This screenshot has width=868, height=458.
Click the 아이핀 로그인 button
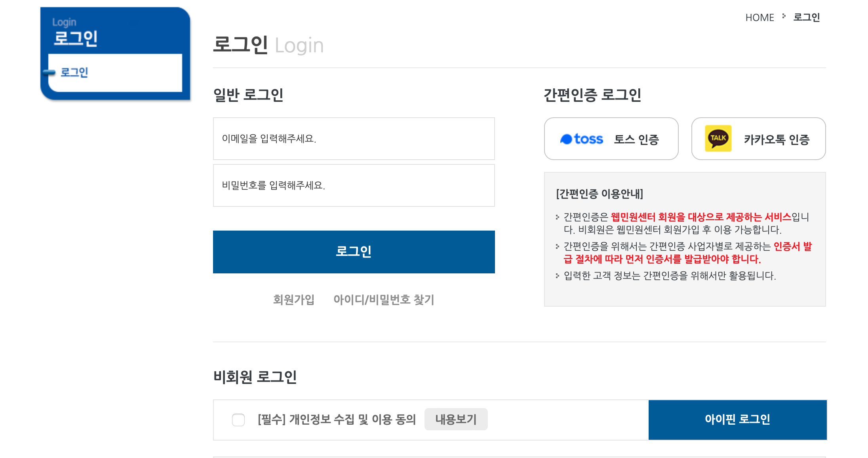click(x=738, y=420)
